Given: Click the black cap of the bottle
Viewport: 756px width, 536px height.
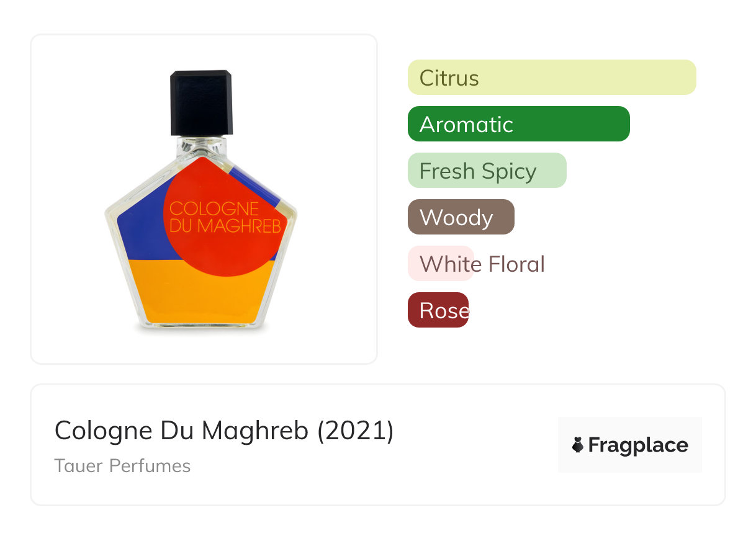Looking at the screenshot, I should [201, 102].
